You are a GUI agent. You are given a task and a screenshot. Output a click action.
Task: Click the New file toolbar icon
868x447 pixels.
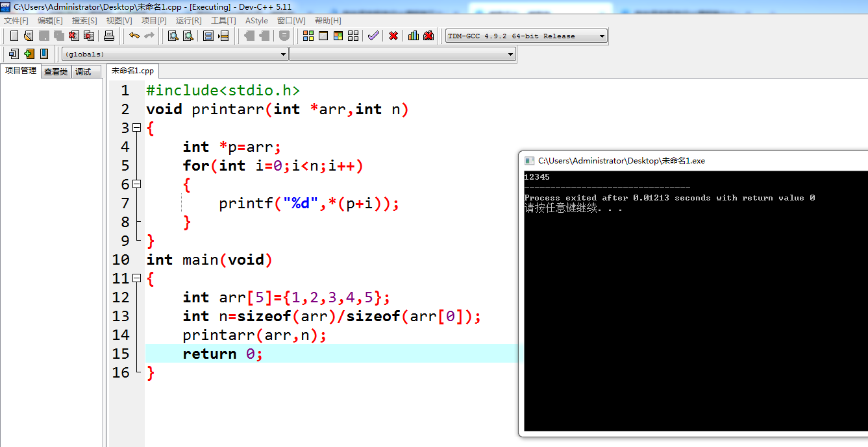pyautogui.click(x=14, y=36)
